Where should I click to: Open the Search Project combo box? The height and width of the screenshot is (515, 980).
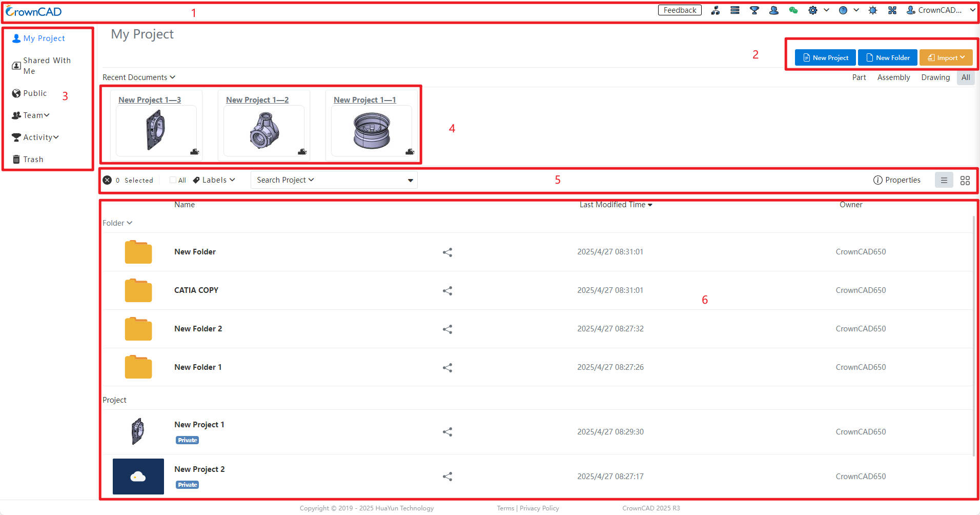[334, 180]
